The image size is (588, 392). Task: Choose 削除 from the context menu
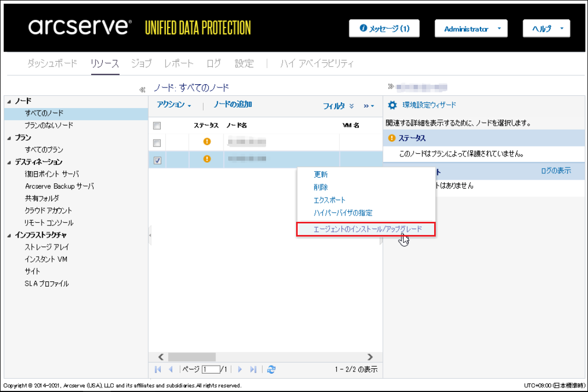(321, 187)
